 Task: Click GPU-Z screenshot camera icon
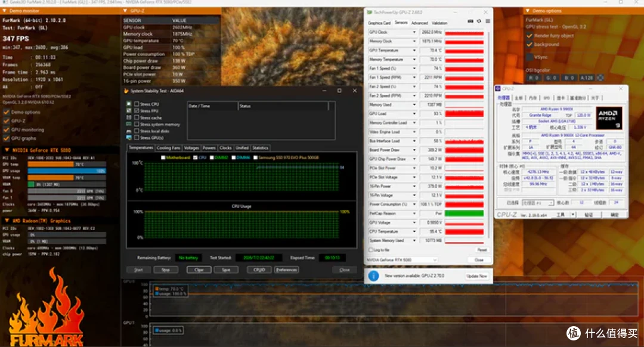click(470, 21)
